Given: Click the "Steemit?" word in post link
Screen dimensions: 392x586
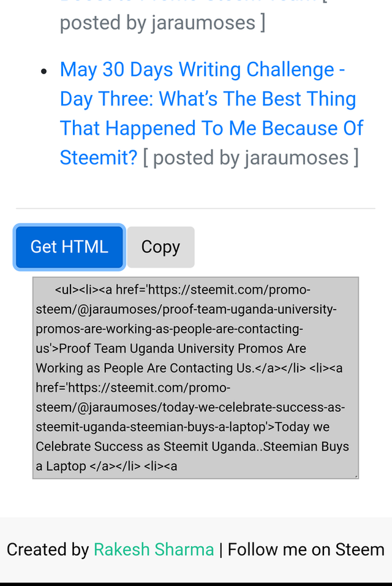Looking at the screenshot, I should pos(99,158).
